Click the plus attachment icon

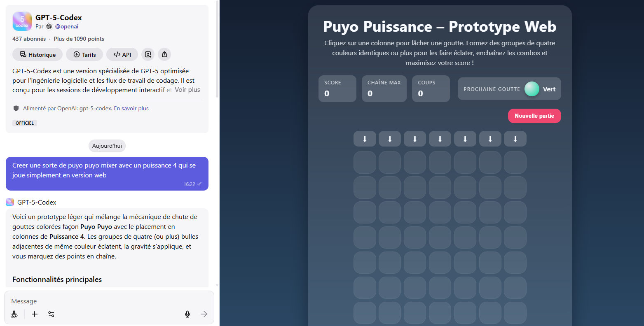(x=35, y=314)
